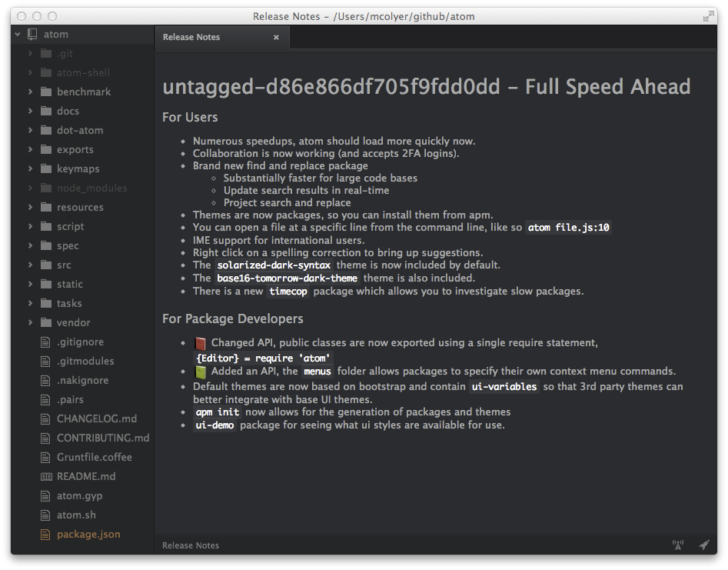728x570 pixels.
Task: Select the dot-atom folder label
Action: [80, 131]
